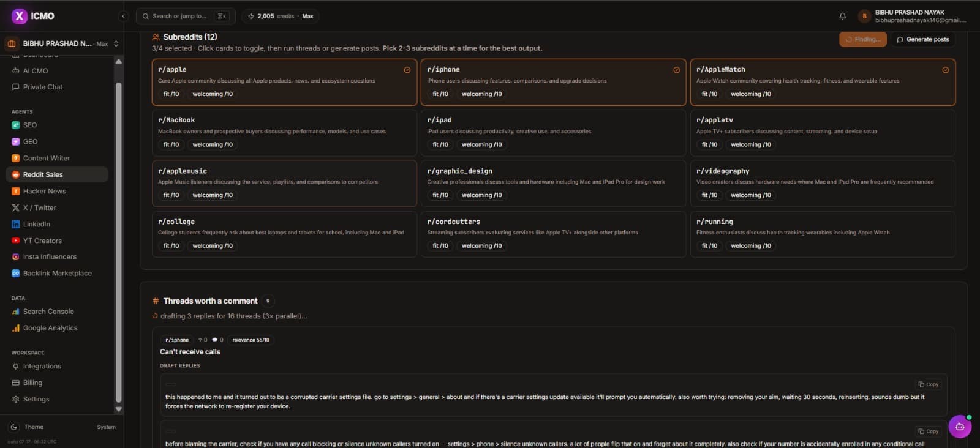This screenshot has height=448, width=980.
Task: Click the Content Writer icon
Action: pyautogui.click(x=16, y=158)
